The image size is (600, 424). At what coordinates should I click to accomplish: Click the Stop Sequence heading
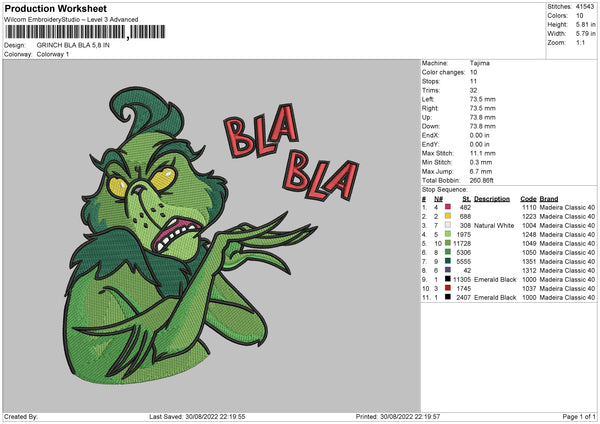(445, 189)
